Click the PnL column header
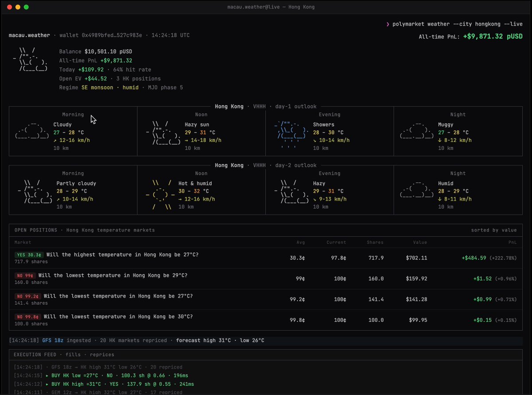 click(x=512, y=242)
